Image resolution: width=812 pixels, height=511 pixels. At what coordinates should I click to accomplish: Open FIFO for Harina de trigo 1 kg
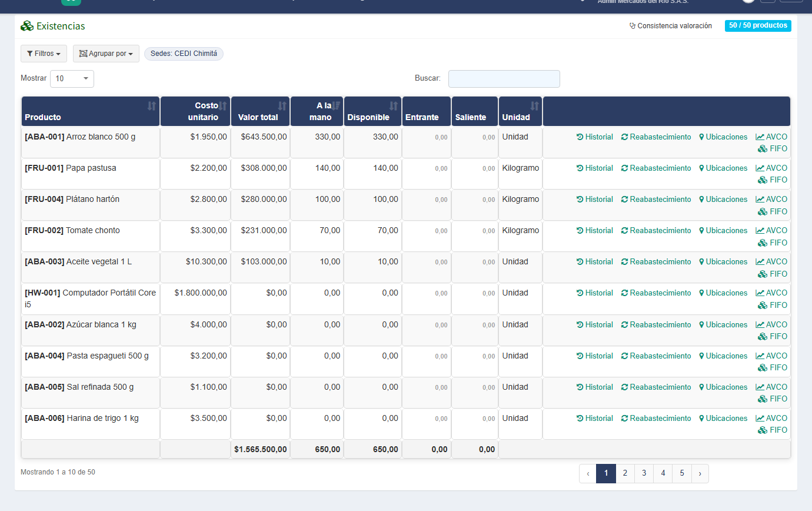click(x=773, y=430)
